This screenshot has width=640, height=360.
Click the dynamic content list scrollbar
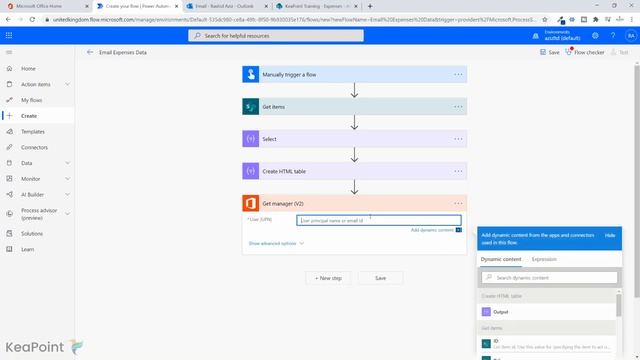(619, 304)
